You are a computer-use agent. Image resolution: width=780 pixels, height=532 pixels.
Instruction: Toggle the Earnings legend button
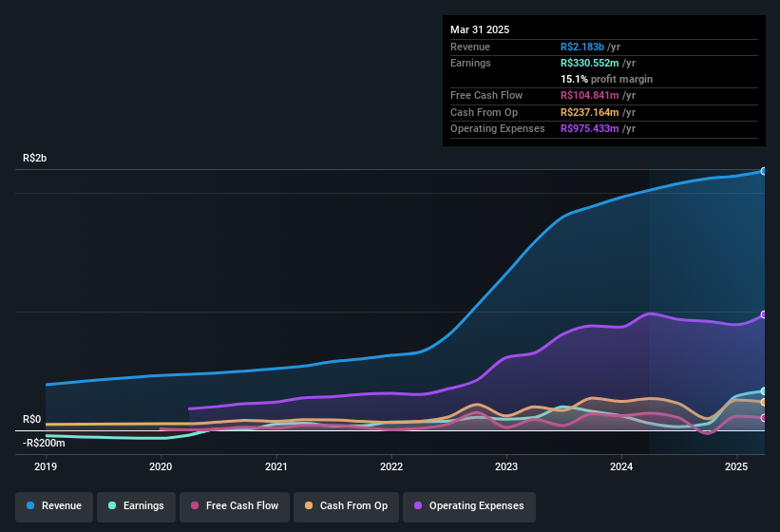136,506
